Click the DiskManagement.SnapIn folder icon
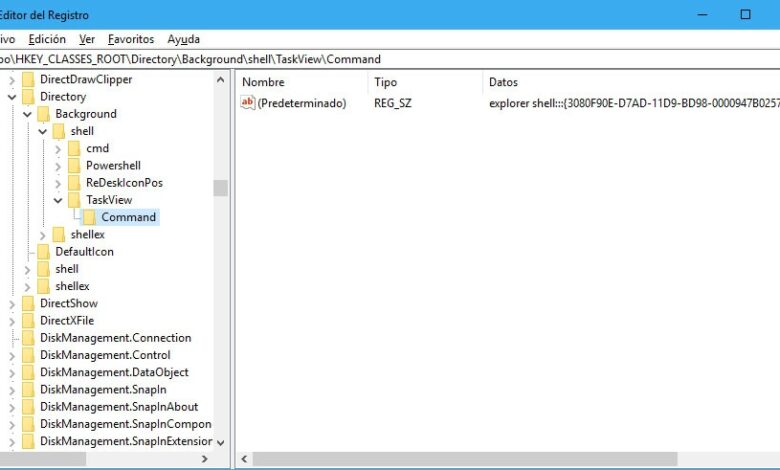Image resolution: width=780 pixels, height=470 pixels. tap(28, 389)
